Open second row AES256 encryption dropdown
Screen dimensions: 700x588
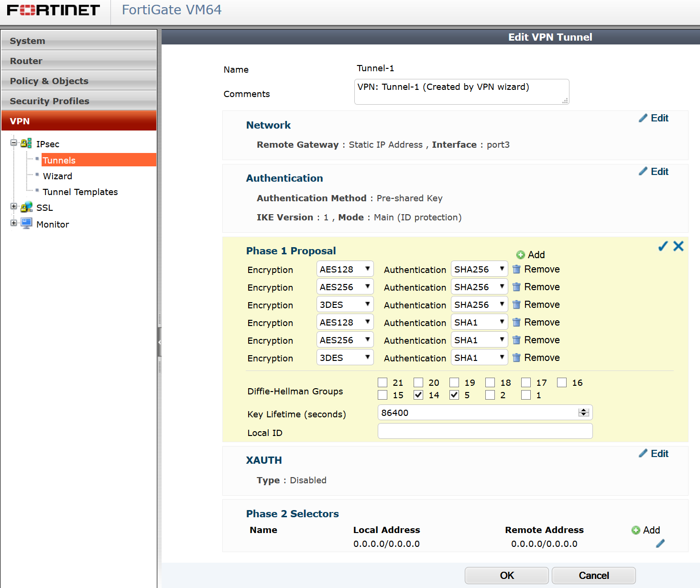tap(345, 287)
